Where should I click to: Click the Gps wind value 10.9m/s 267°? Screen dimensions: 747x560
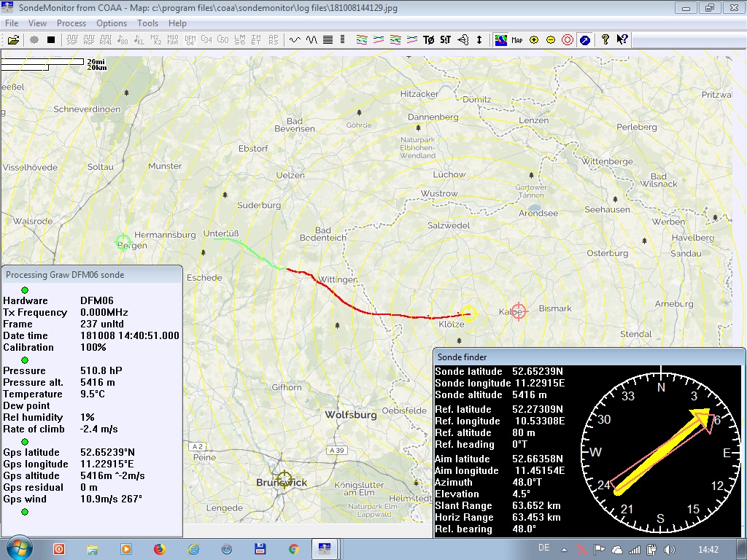[x=111, y=499]
